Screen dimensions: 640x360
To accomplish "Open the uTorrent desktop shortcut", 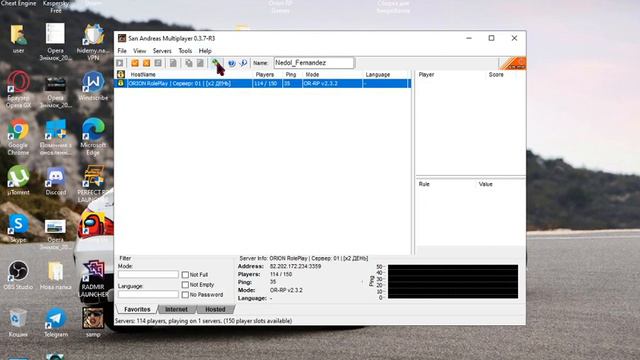I will point(18,182).
